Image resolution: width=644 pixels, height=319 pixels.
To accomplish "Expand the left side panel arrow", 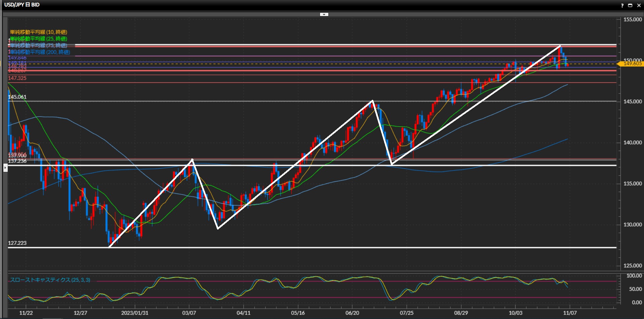I will click(x=5, y=167).
